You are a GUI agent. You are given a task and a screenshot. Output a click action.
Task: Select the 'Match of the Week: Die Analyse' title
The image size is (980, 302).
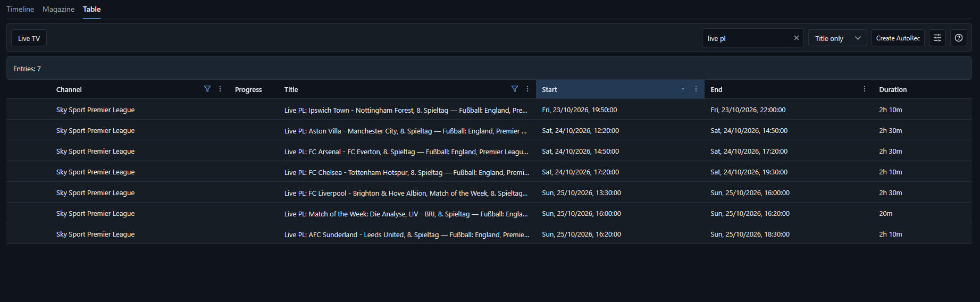click(x=406, y=214)
